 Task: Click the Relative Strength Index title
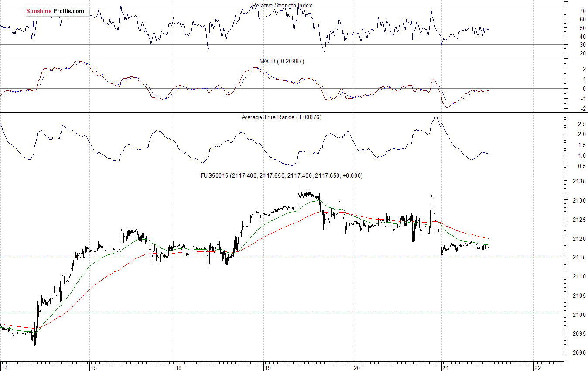coord(282,6)
